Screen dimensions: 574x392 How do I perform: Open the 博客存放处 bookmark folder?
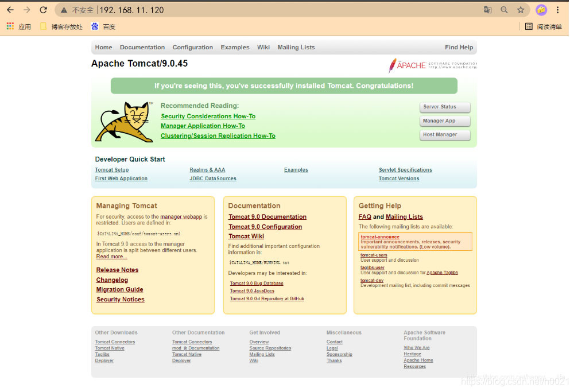[x=61, y=27]
